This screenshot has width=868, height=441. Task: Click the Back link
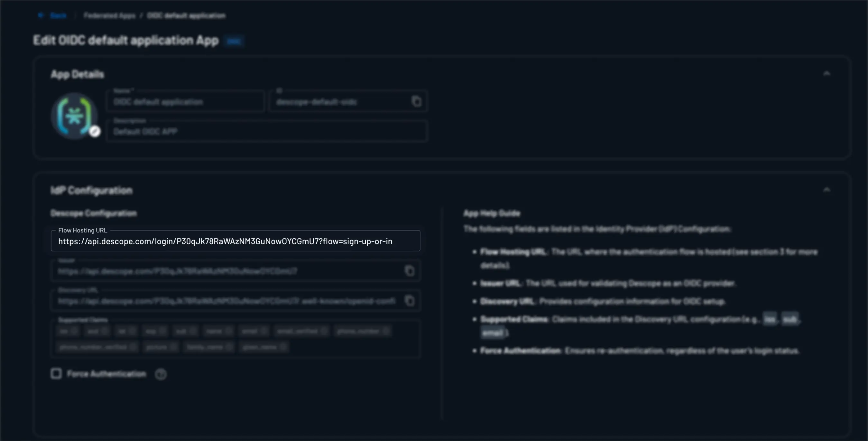click(x=58, y=15)
